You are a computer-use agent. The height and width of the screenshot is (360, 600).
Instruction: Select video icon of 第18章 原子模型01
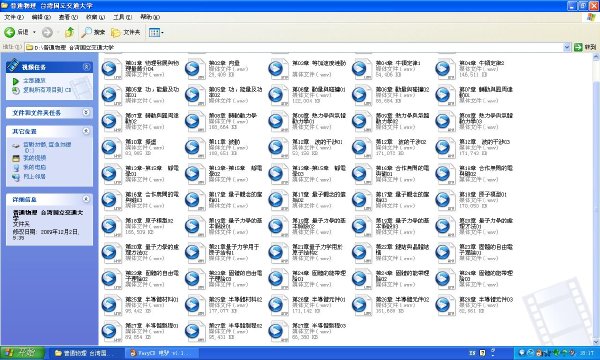pyautogui.click(x=445, y=200)
